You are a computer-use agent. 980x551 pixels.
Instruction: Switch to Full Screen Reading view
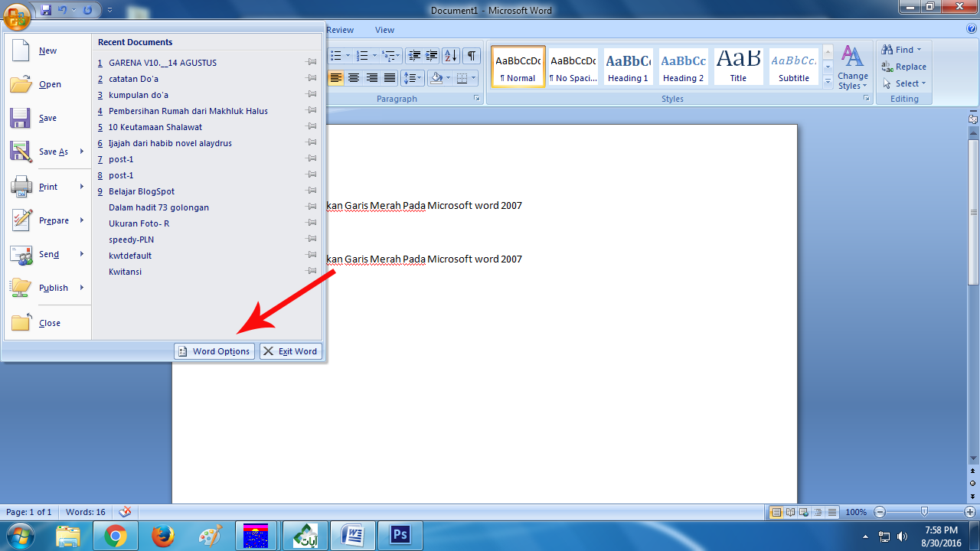point(790,512)
